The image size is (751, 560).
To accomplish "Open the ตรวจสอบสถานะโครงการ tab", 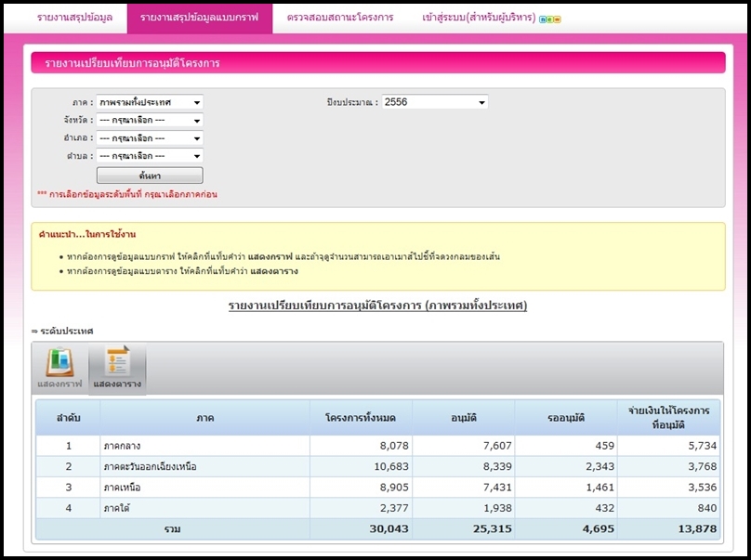I will 339,18.
